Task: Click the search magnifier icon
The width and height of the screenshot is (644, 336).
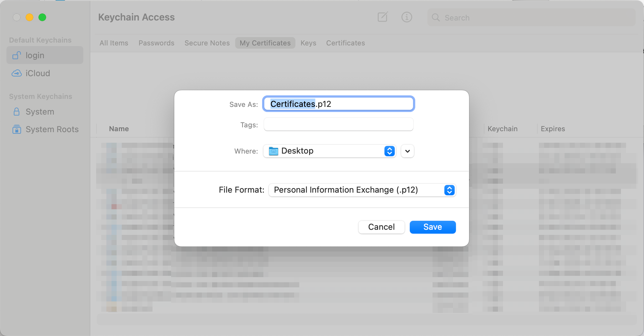Action: 436,18
